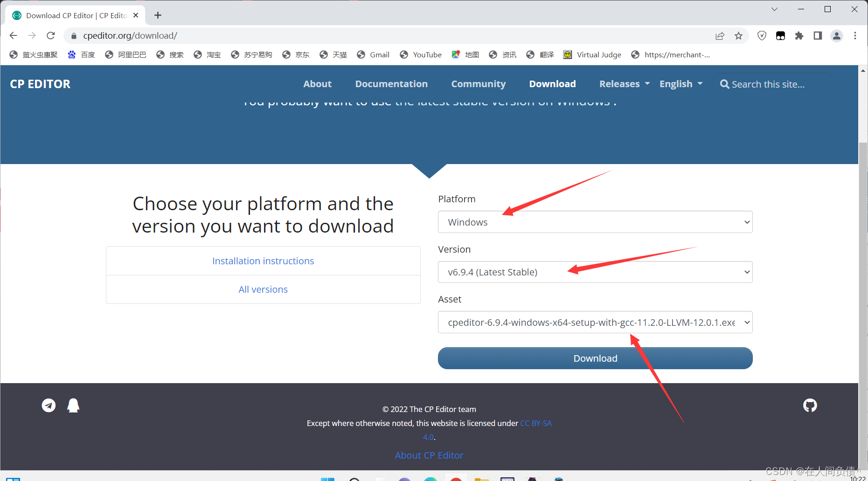Open the 萤火虫惠聚 bookmark

(x=34, y=55)
